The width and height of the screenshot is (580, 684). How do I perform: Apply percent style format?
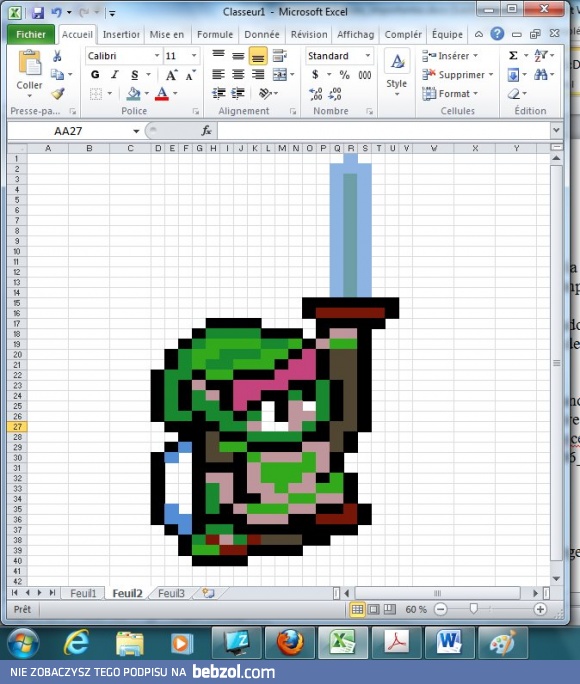345,75
